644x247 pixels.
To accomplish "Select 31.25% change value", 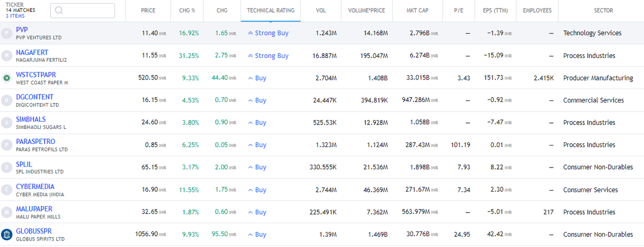I will (x=189, y=56).
